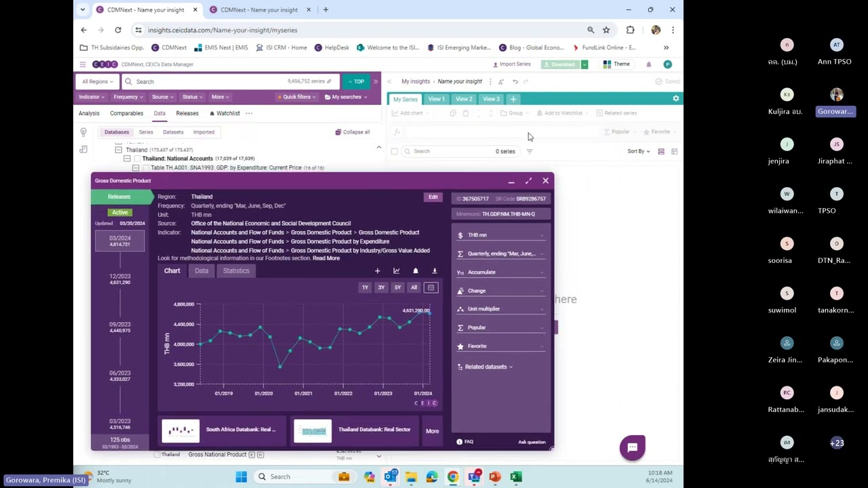Add series using plus icon above chart
This screenshot has height=488, width=868.
pyautogui.click(x=377, y=271)
